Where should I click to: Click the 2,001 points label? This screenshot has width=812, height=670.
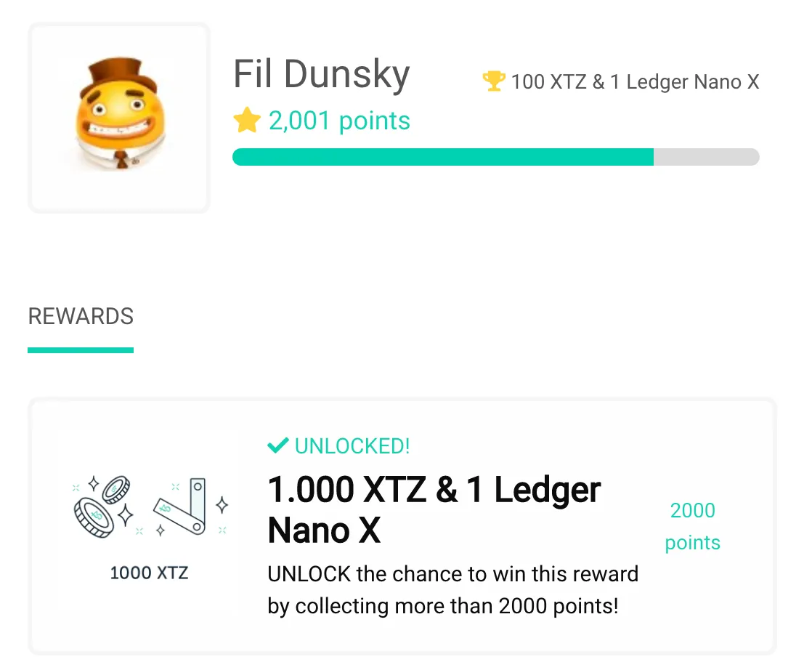point(339,121)
